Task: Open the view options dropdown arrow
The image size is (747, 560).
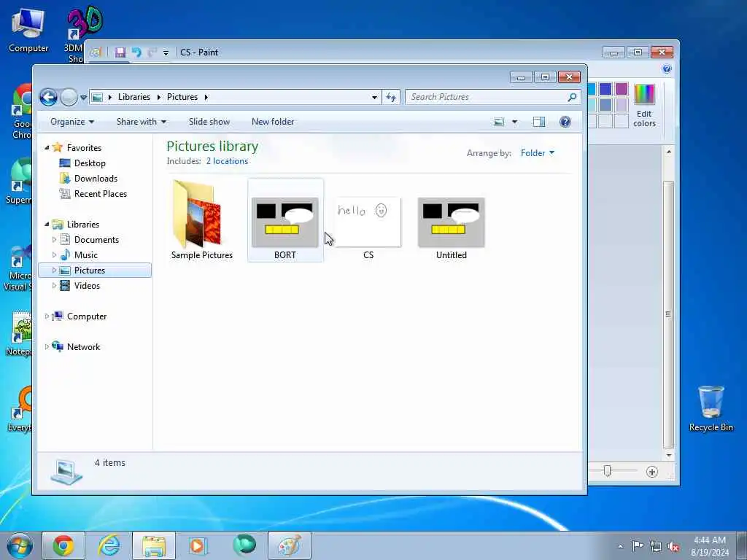Action: [514, 122]
